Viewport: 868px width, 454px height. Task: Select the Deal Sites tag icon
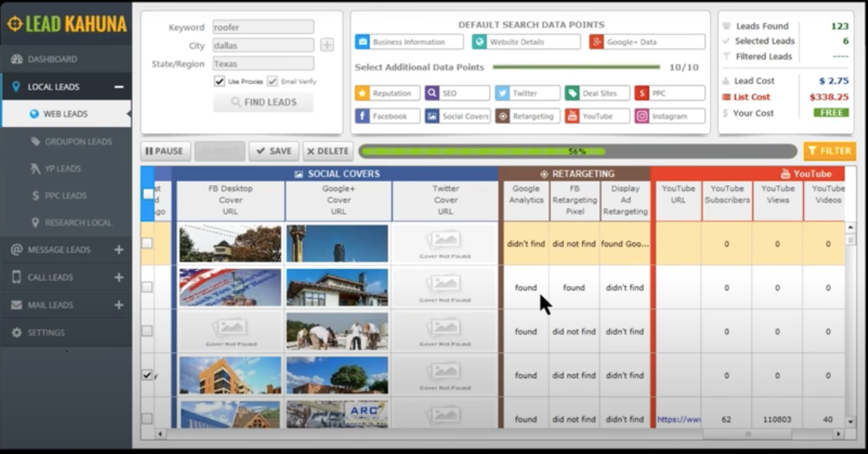(572, 93)
